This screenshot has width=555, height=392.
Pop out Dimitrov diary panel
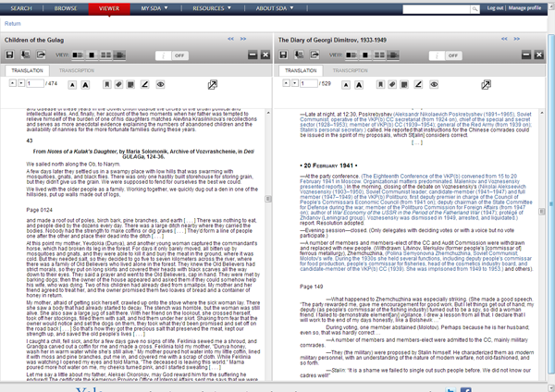coord(486,84)
